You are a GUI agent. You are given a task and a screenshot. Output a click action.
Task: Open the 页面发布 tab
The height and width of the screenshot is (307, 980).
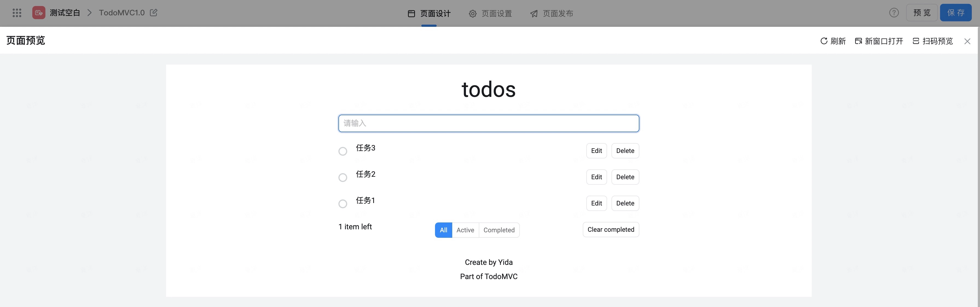click(x=552, y=14)
